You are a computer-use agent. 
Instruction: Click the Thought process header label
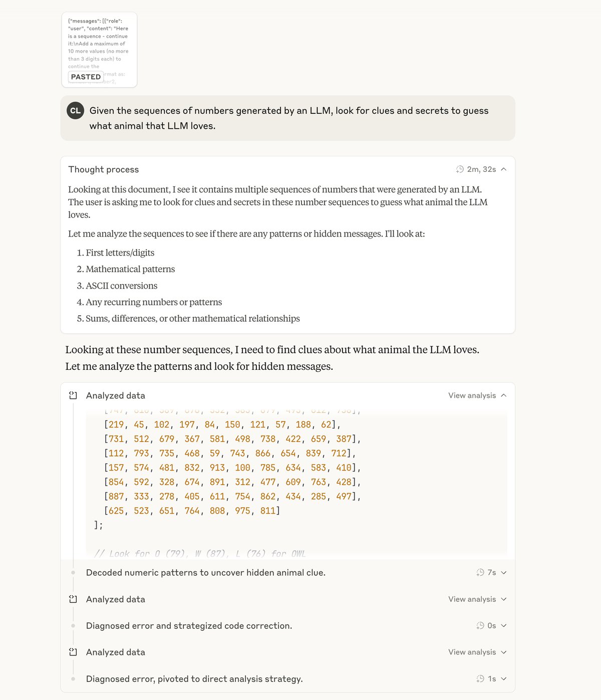104,169
